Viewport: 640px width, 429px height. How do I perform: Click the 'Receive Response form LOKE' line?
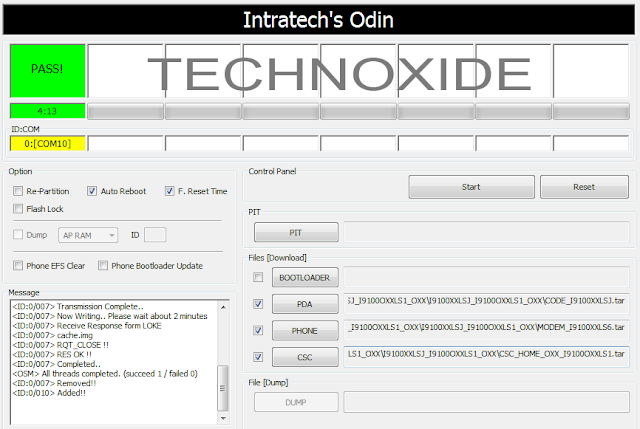click(87, 326)
